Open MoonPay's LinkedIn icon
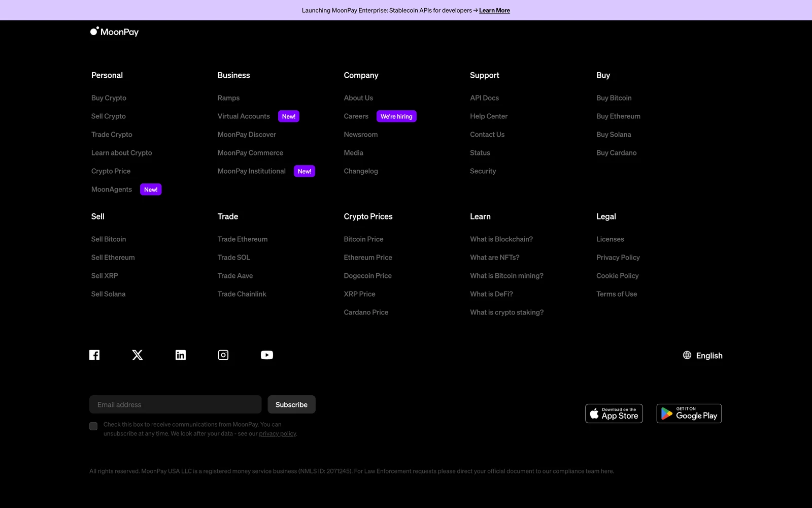 (181, 355)
